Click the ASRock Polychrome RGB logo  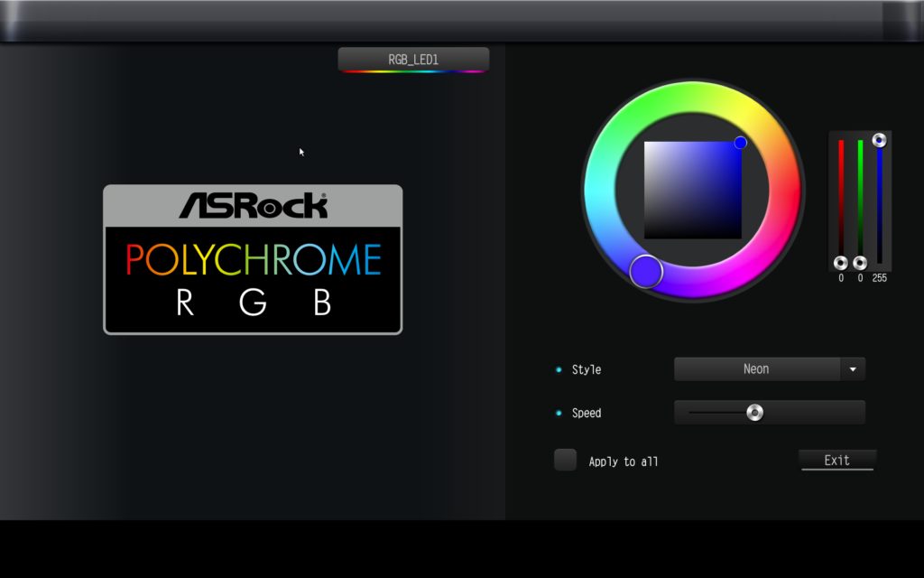[x=253, y=259]
